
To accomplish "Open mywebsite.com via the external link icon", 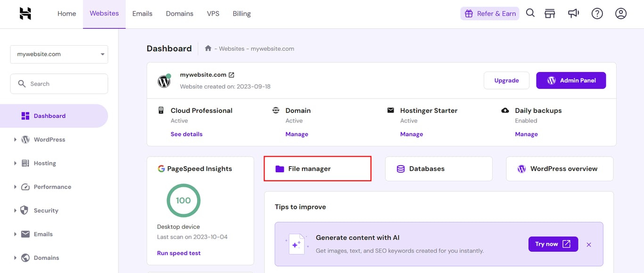I will (x=231, y=74).
